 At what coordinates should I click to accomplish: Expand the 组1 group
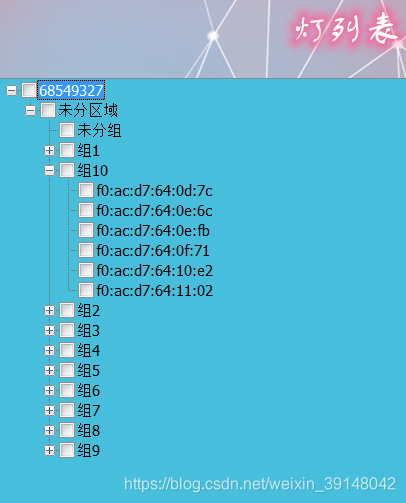click(49, 151)
